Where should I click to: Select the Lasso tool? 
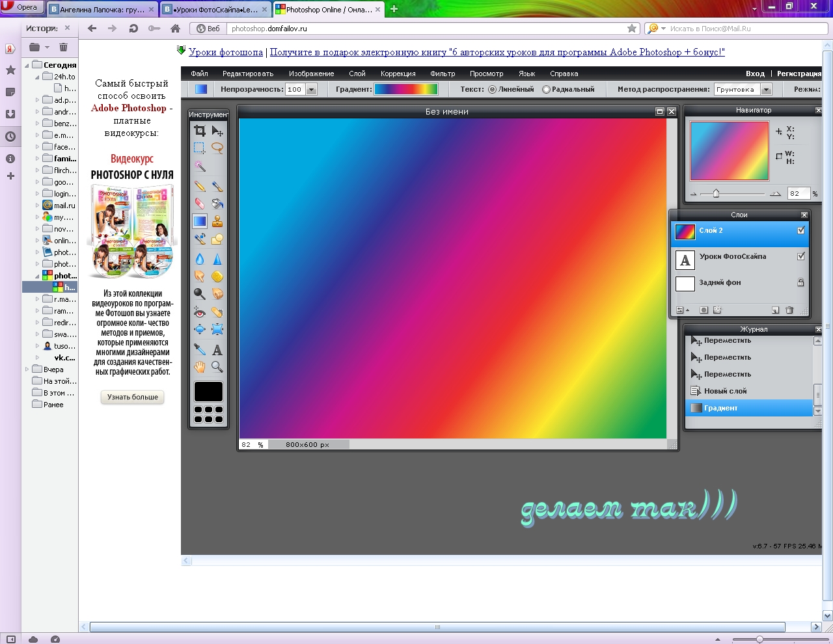(217, 148)
